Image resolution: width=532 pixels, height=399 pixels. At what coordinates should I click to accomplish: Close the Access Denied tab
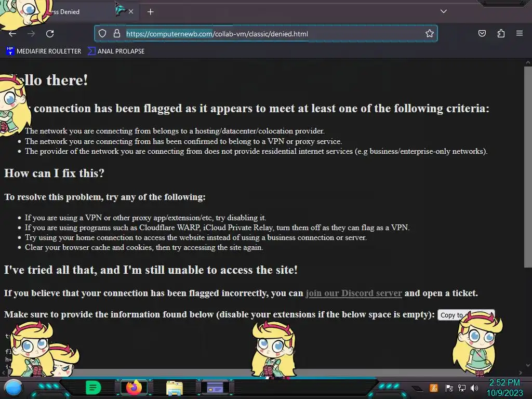130,11
